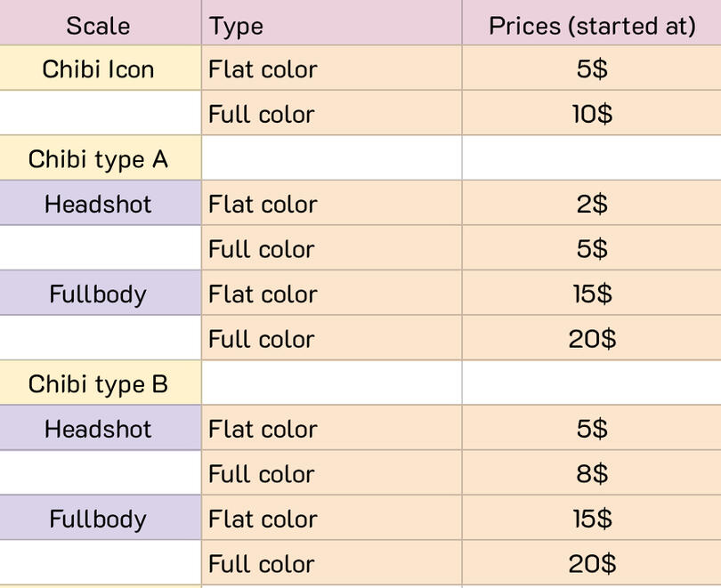Image resolution: width=721 pixels, height=588 pixels.
Task: Click the 8$ price cell
Action: tap(591, 473)
